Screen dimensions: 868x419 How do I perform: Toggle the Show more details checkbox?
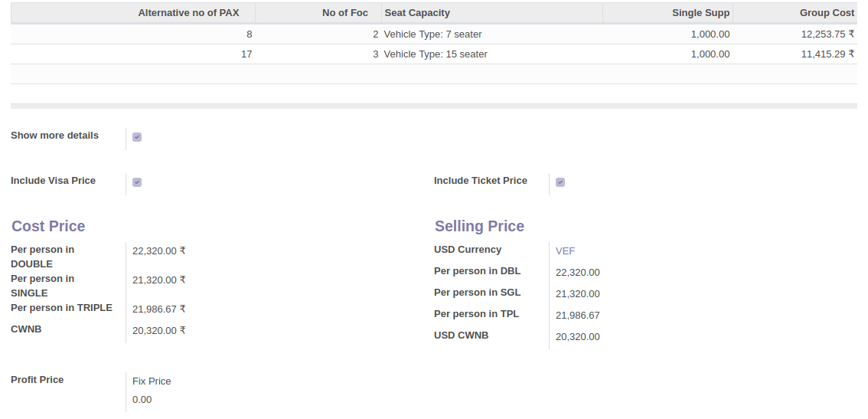pyautogui.click(x=137, y=137)
